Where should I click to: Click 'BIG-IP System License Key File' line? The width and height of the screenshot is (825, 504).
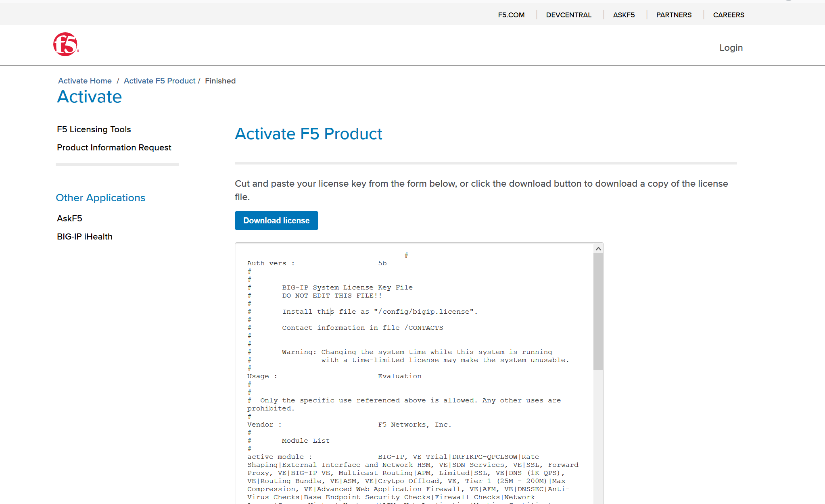347,287
